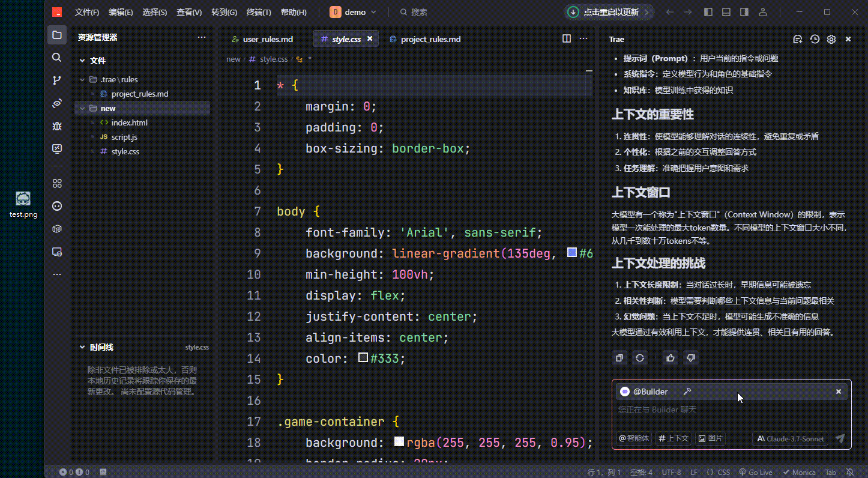868x478 pixels.
Task: Open the 查看(V) menu
Action: click(x=189, y=12)
